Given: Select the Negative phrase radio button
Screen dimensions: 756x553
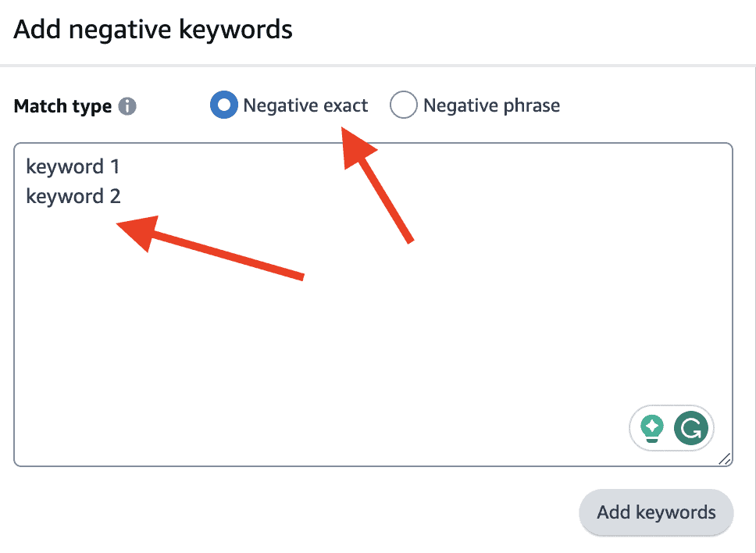Looking at the screenshot, I should click(x=404, y=105).
